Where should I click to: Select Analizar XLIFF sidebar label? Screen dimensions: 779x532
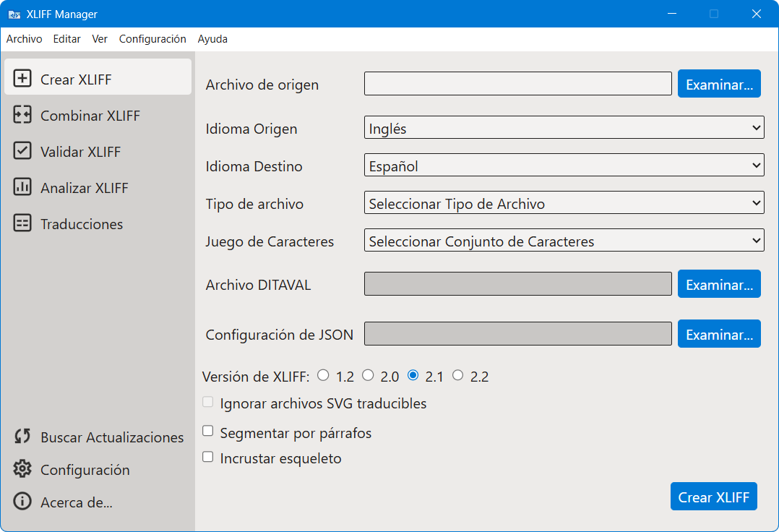(85, 188)
